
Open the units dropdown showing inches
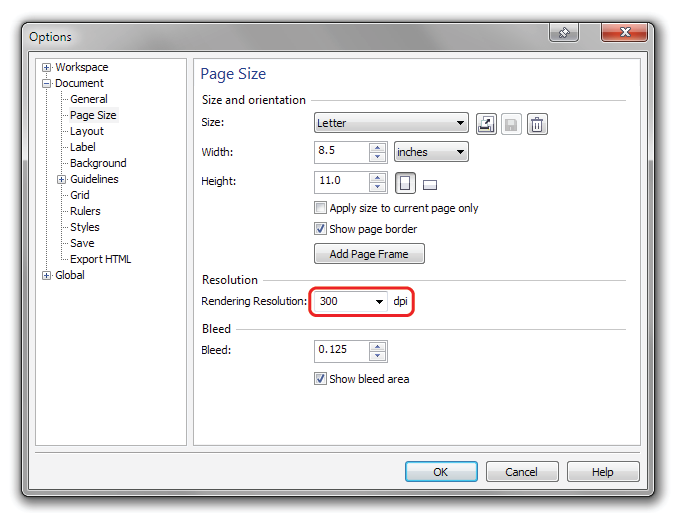click(x=431, y=152)
